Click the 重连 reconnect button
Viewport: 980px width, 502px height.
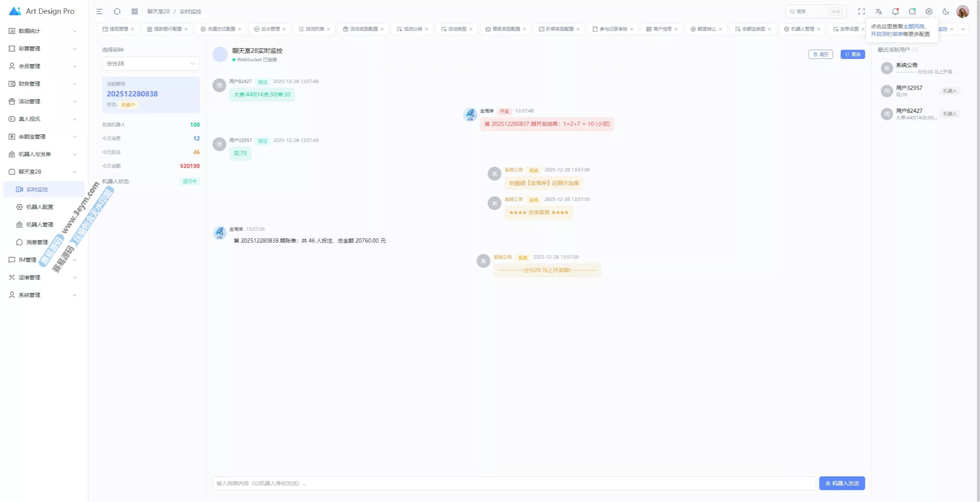(x=853, y=54)
